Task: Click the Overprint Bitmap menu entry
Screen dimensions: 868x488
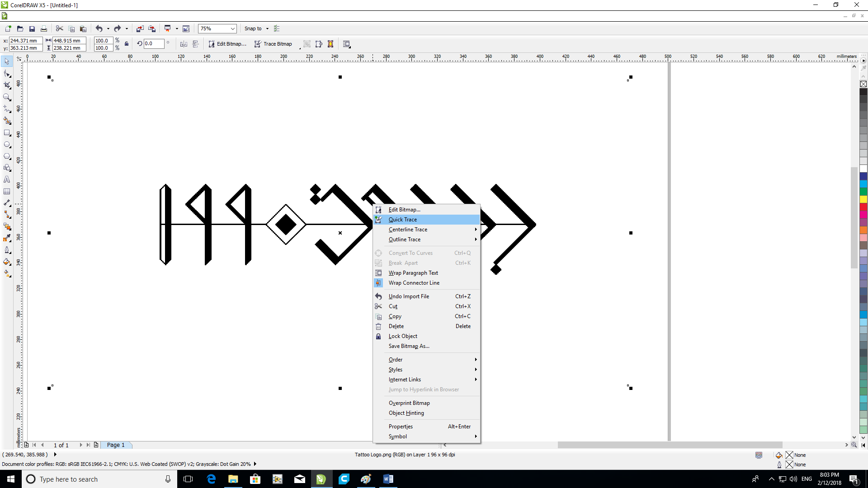Action: pyautogui.click(x=426, y=403)
